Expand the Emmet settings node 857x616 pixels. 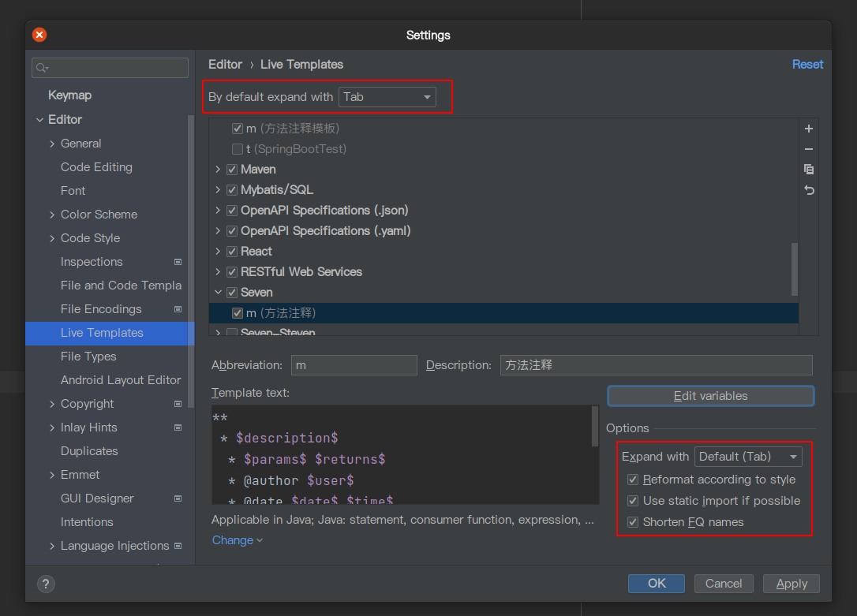pyautogui.click(x=52, y=475)
